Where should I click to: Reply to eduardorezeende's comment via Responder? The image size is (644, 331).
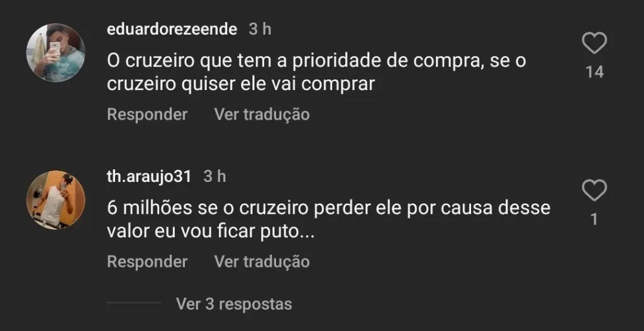click(147, 115)
